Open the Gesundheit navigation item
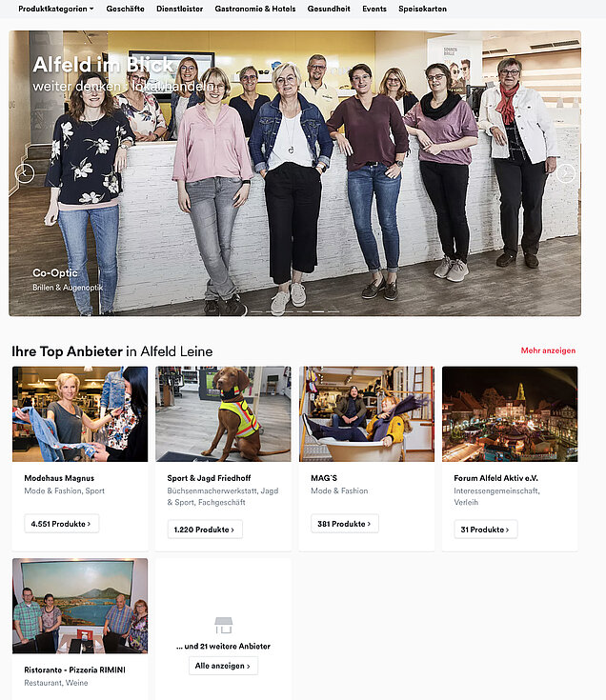 [x=329, y=9]
